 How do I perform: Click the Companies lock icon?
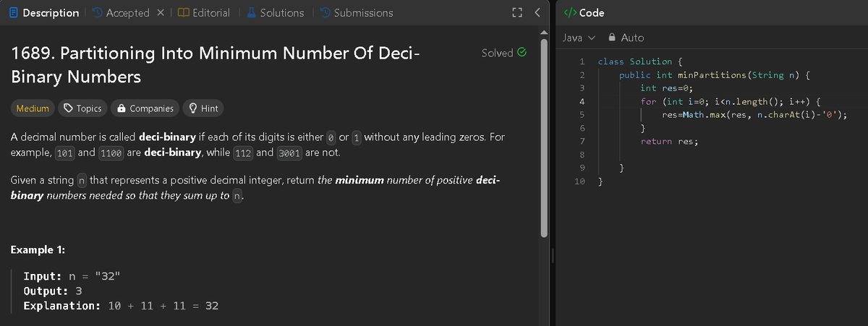pyautogui.click(x=122, y=108)
